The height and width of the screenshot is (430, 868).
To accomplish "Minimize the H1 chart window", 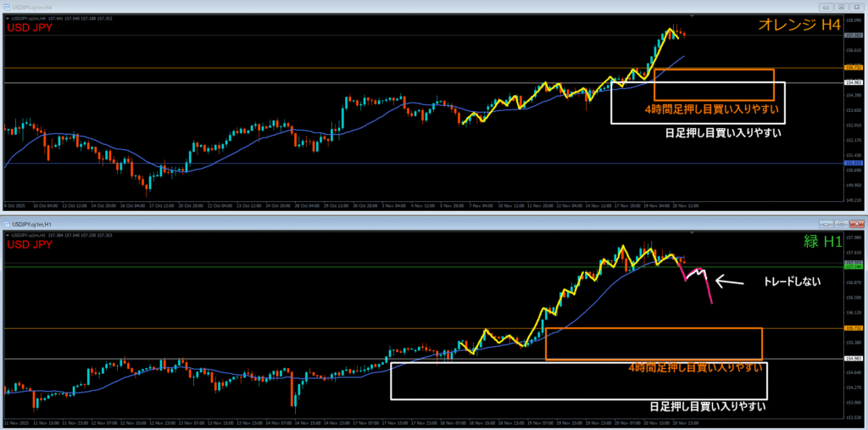I will [x=827, y=225].
